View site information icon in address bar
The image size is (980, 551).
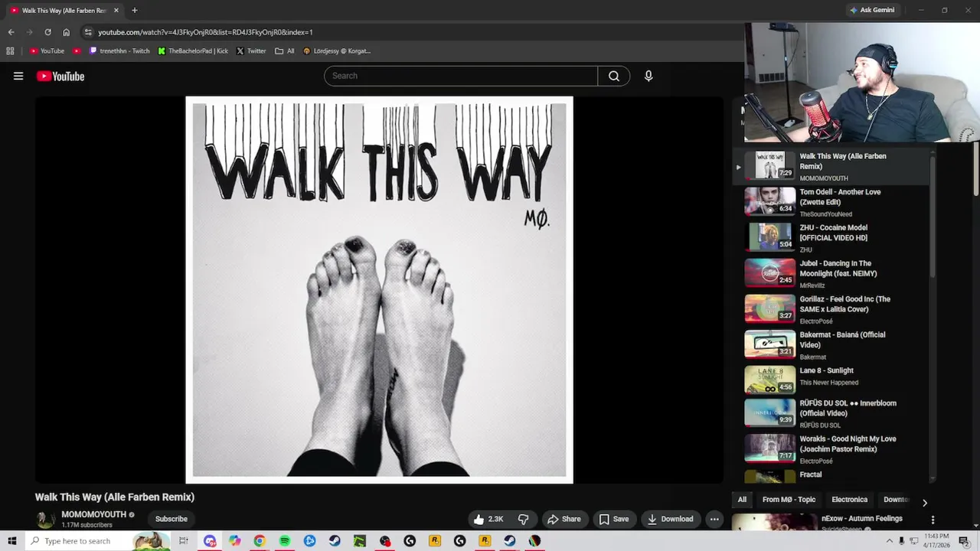coord(88,32)
